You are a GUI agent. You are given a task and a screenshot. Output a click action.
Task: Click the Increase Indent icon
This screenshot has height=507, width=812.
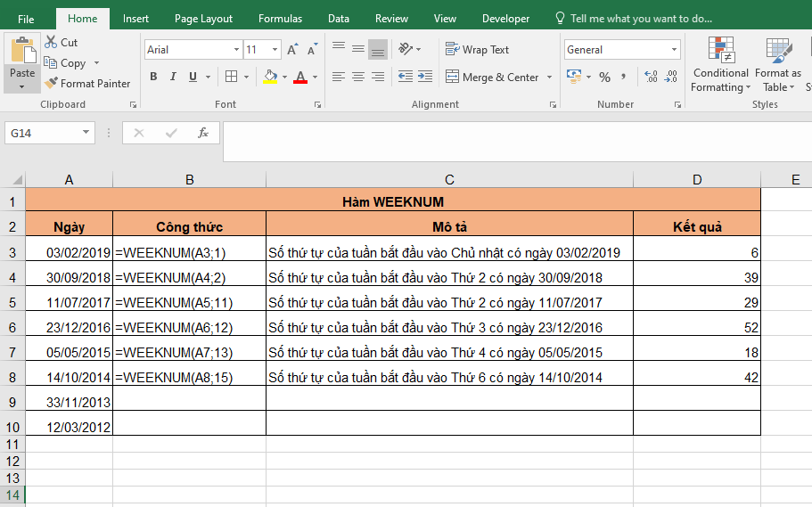(426, 77)
